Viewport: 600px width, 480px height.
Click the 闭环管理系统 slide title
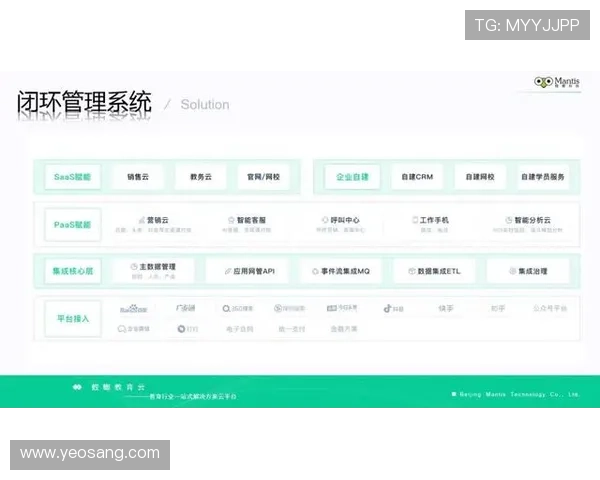[x=85, y=103]
